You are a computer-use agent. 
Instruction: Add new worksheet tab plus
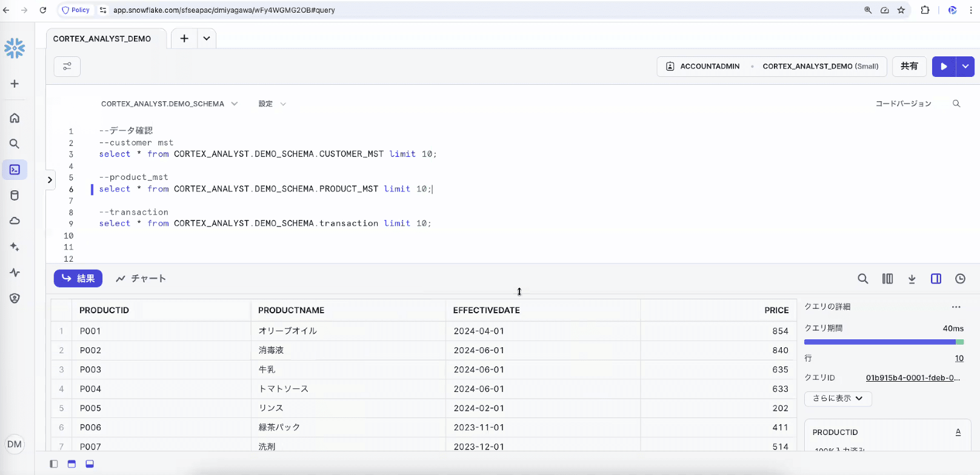(184, 38)
